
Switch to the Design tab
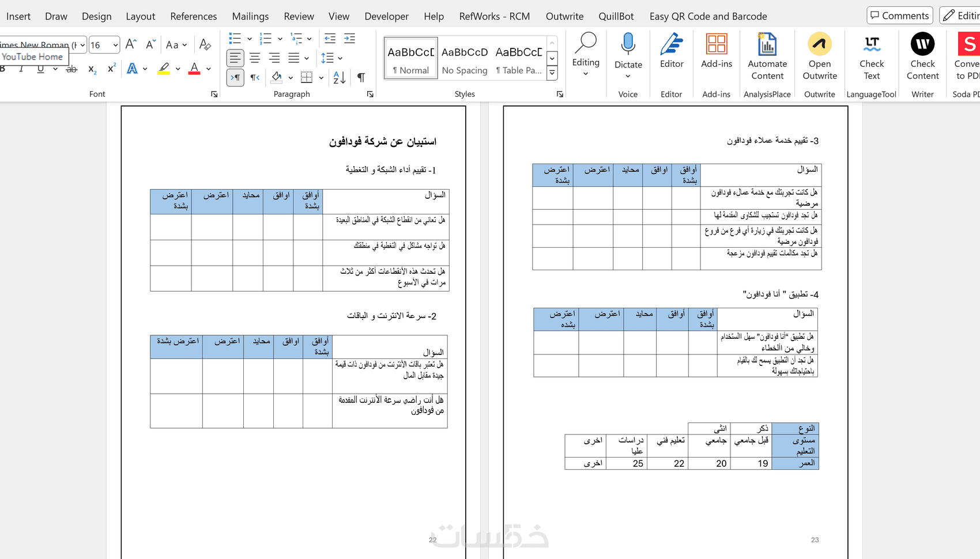tap(97, 16)
